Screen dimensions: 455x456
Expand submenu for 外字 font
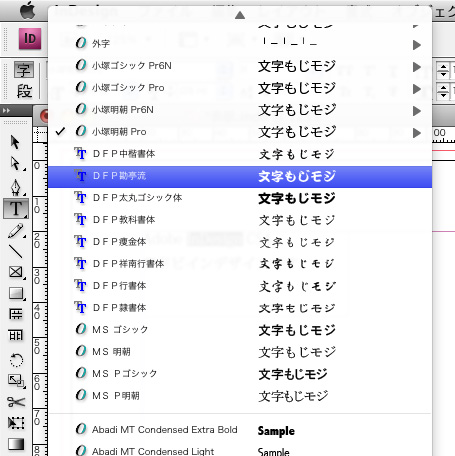[x=417, y=45]
